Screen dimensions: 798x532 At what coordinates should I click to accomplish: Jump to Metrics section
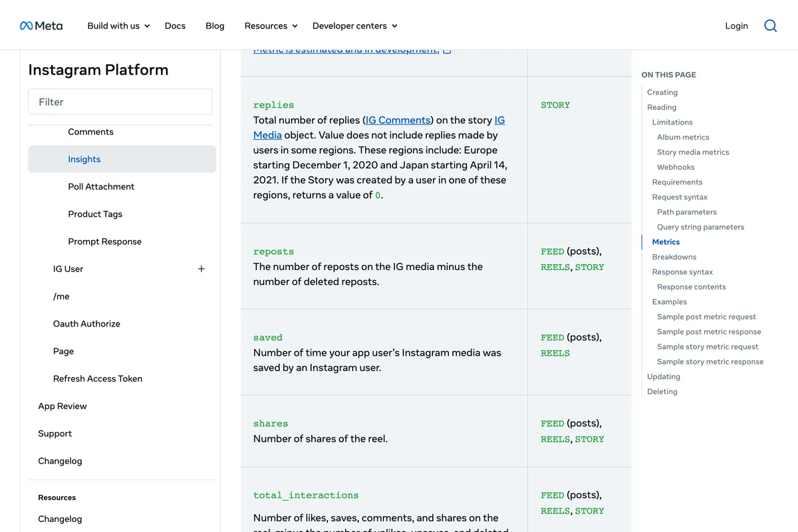[666, 242]
